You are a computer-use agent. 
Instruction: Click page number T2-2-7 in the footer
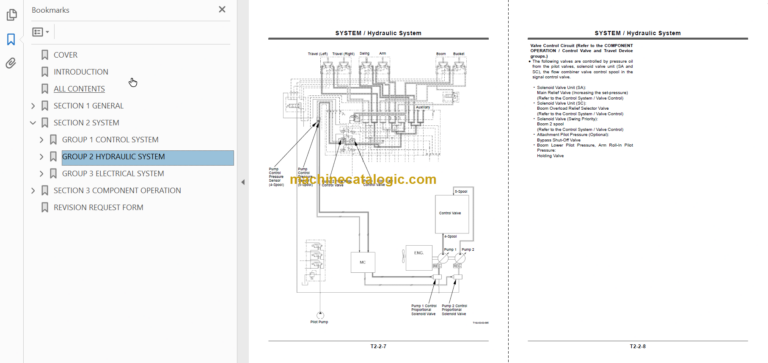[x=378, y=346]
